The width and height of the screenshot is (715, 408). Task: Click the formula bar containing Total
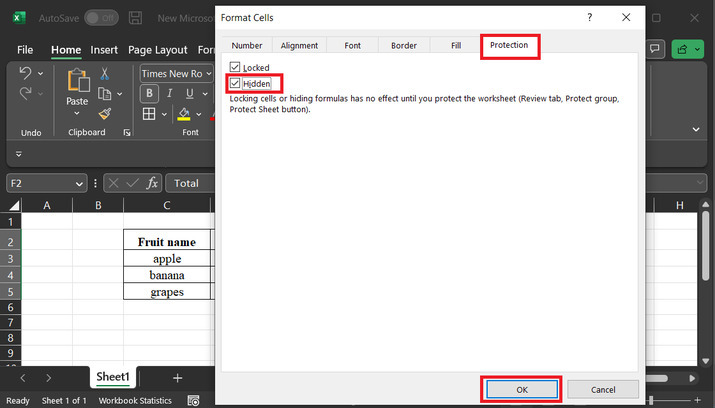point(190,183)
